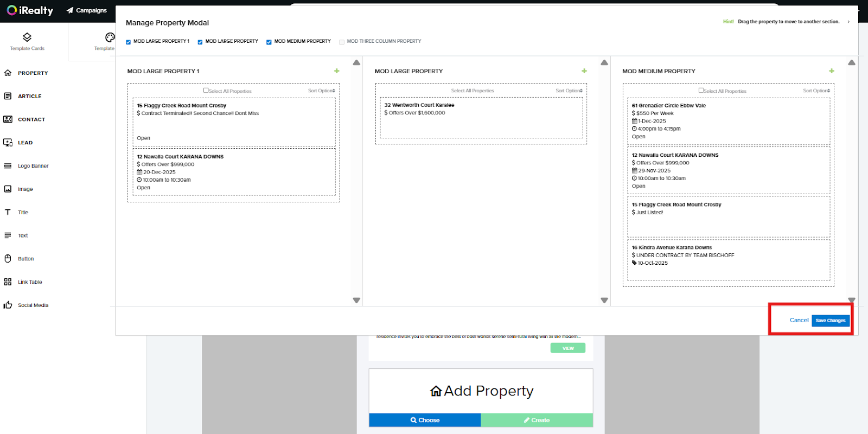The height and width of the screenshot is (434, 868).
Task: Select the Link Table grid item
Action: tap(29, 282)
